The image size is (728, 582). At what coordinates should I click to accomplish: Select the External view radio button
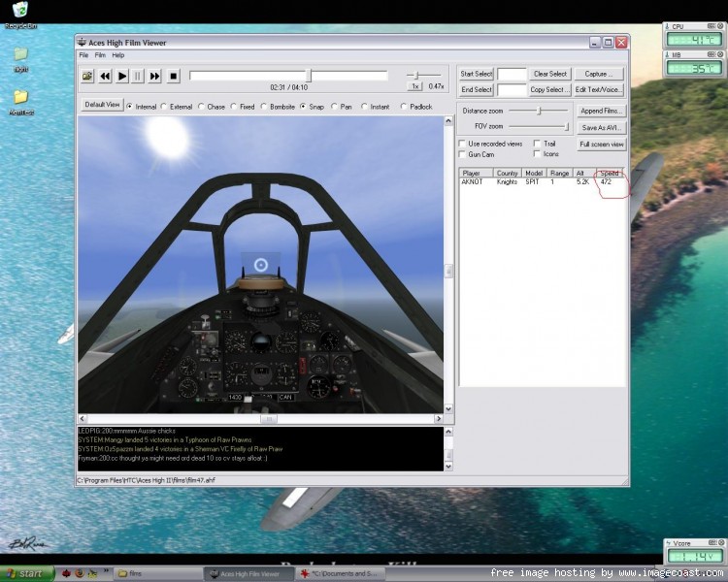pos(164,107)
